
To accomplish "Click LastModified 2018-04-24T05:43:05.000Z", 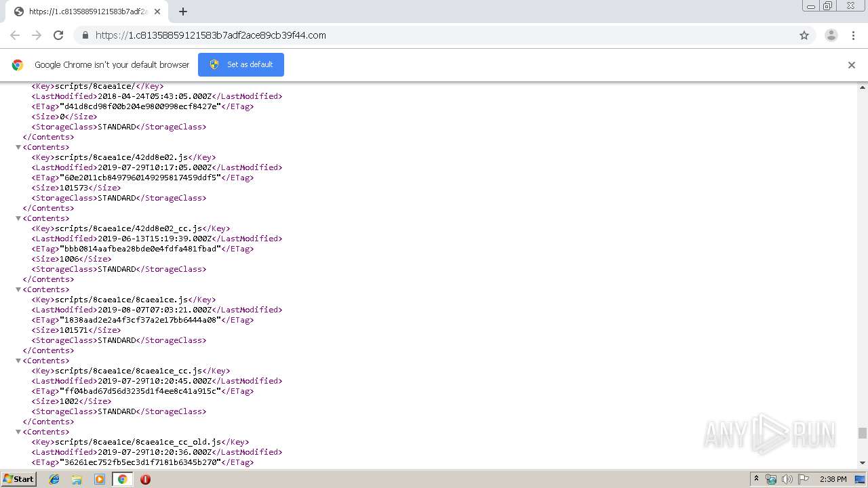I will point(155,96).
